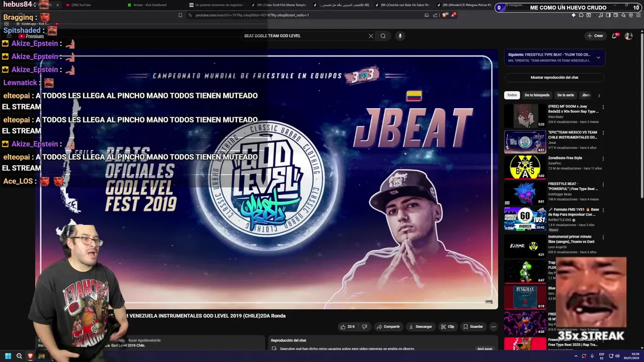Viewport: 644px width, 362px height.
Task: Create a Clip of the video
Action: click(x=448, y=327)
